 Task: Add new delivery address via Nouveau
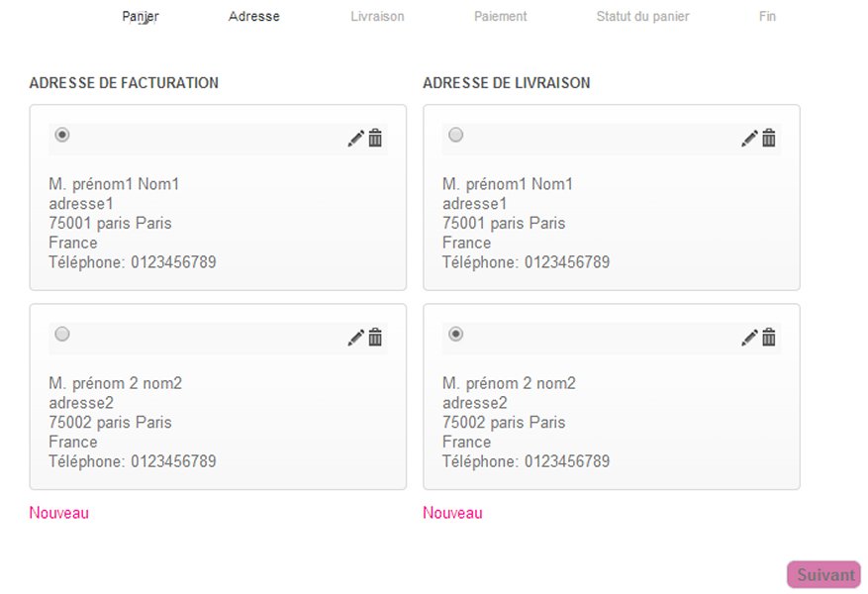(452, 513)
